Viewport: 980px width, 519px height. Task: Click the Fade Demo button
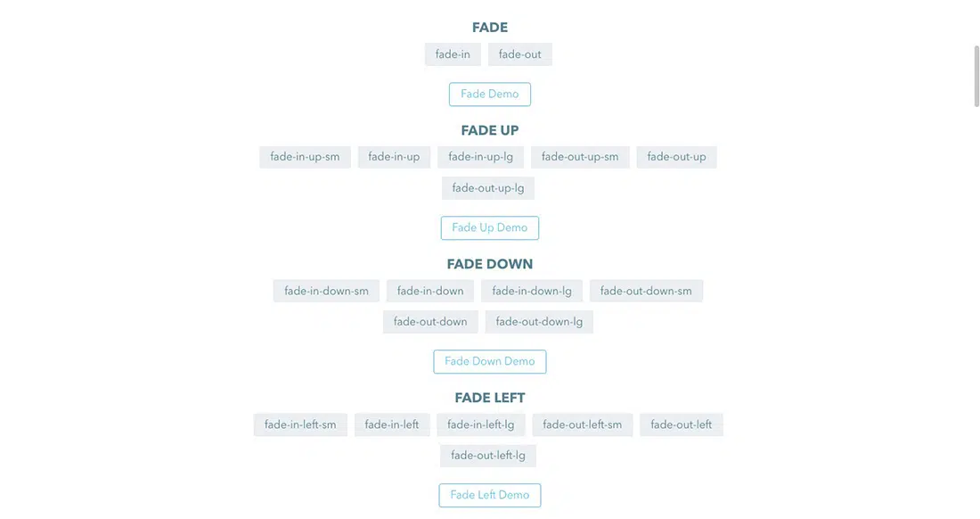[489, 95]
